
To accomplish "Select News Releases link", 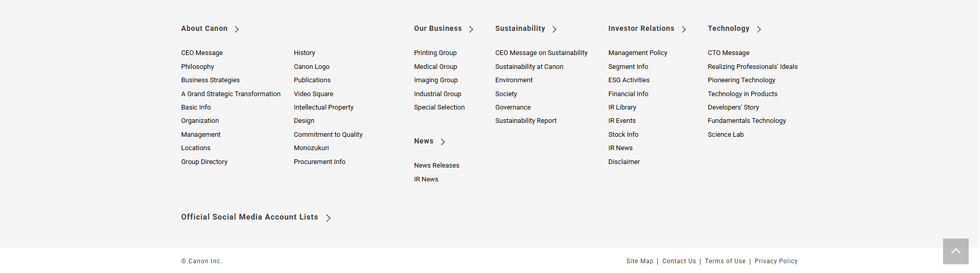I will (x=437, y=166).
